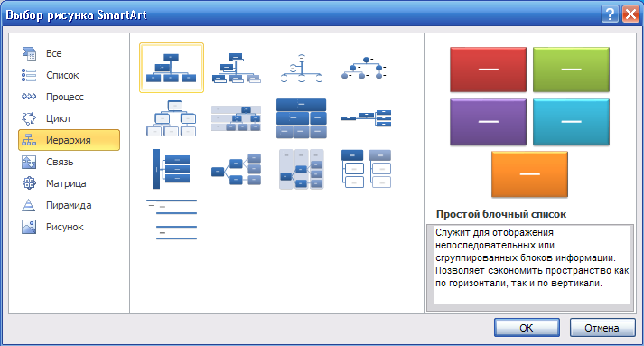Pick the Table Hierarchy layout
Viewport: 644px width, 346px height.
tap(302, 118)
